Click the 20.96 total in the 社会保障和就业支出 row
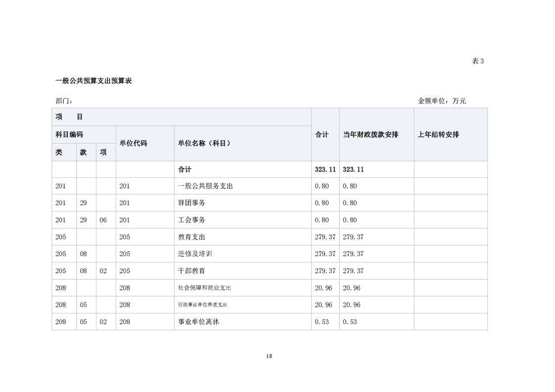This screenshot has width=555, height=392. point(324,288)
